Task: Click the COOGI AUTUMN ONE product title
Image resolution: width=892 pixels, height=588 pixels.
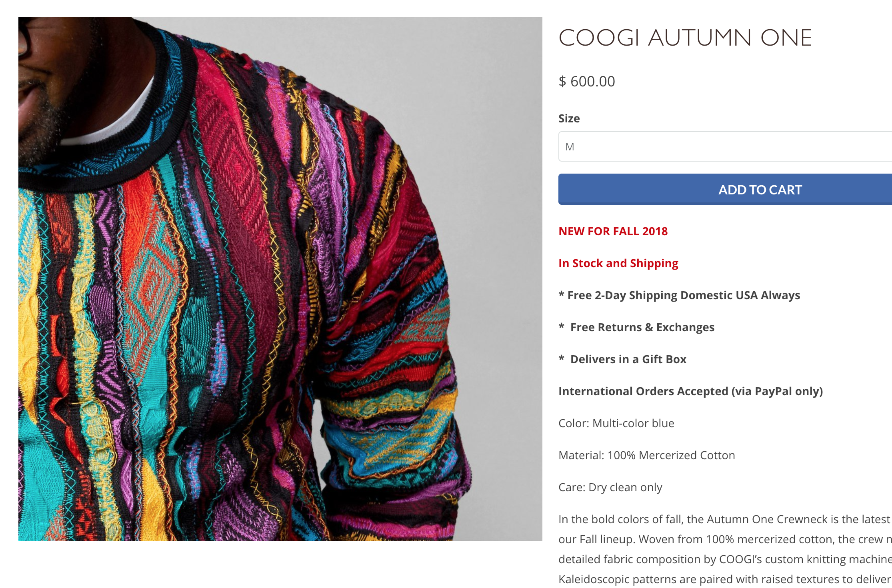Action: click(x=685, y=38)
